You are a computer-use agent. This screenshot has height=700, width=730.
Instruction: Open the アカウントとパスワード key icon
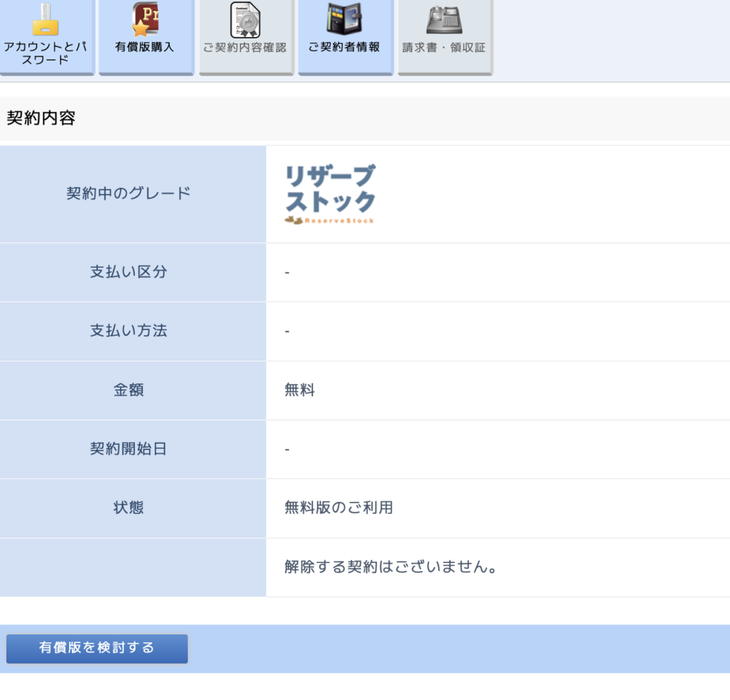pos(45,19)
